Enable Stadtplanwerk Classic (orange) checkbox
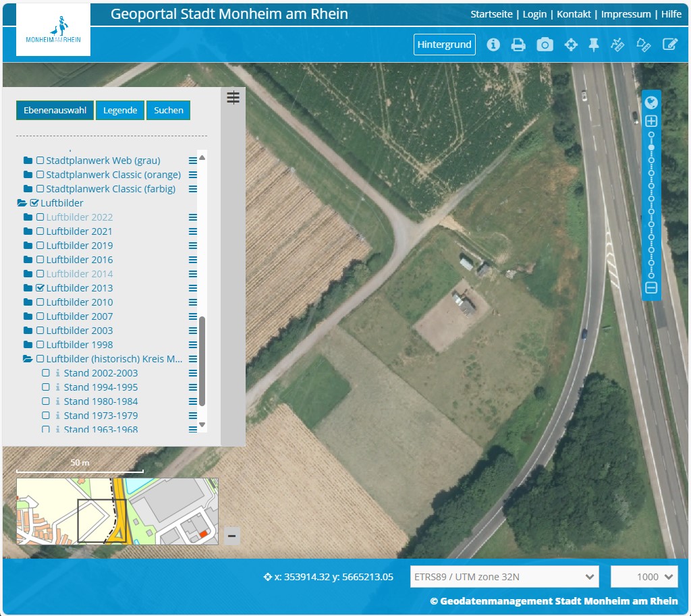 40,175
